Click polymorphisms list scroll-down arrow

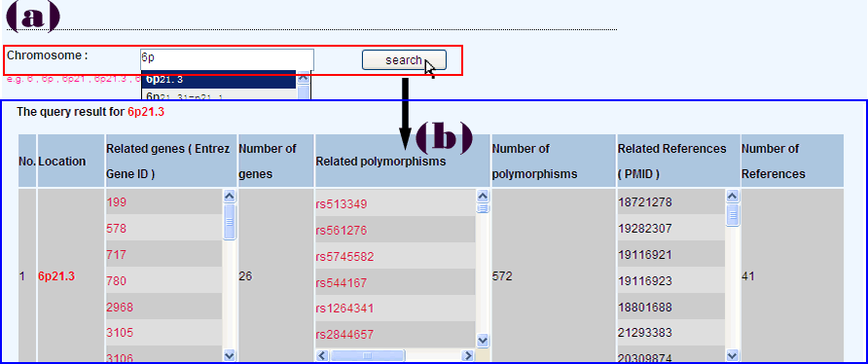pyautogui.click(x=483, y=341)
